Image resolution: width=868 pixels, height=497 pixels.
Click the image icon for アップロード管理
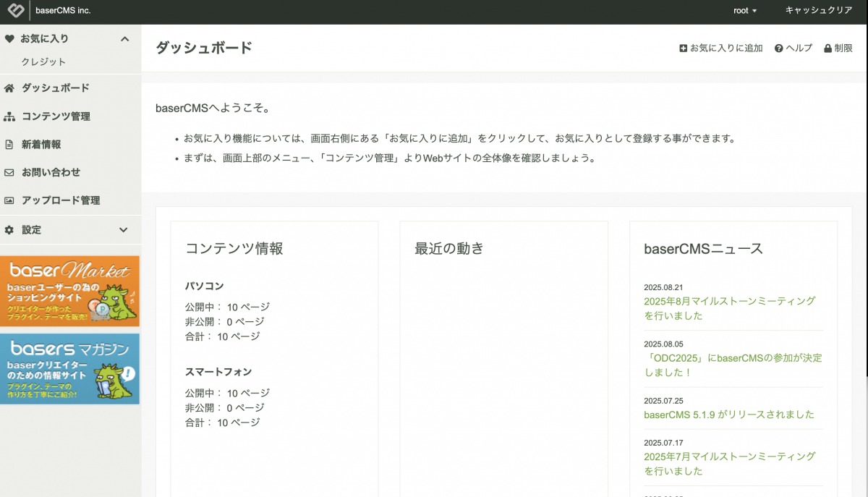(x=9, y=201)
